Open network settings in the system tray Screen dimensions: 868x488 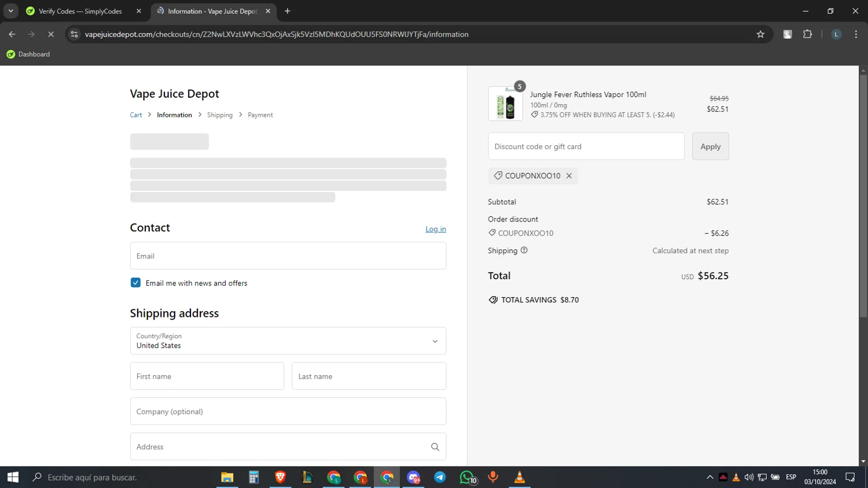pos(762,477)
